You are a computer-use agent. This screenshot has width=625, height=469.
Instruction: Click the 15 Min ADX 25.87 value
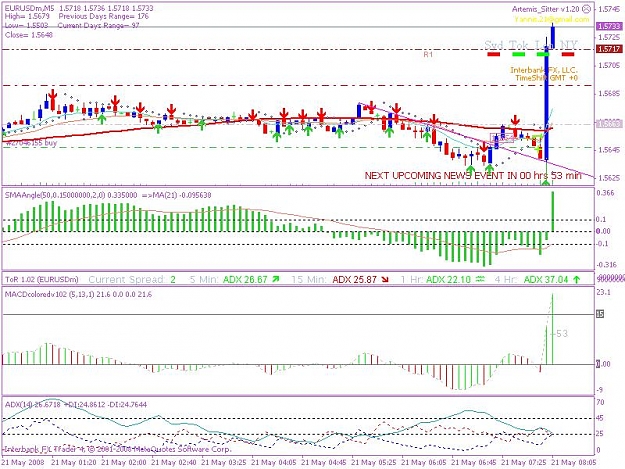coord(354,280)
